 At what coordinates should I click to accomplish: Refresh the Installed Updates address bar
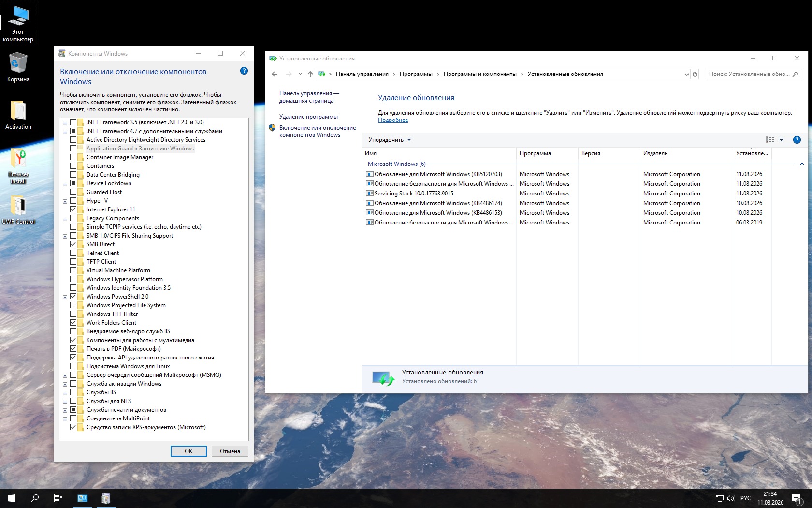click(x=695, y=74)
